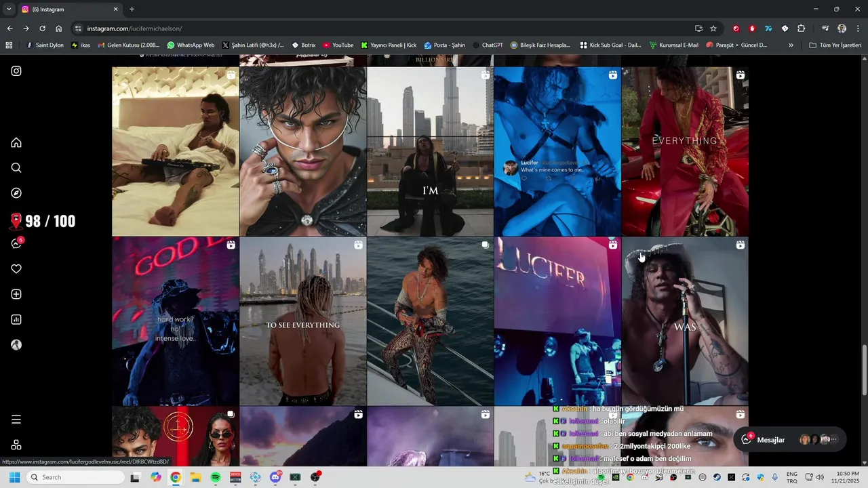Open Notifications heart icon
Viewport: 868px width, 488px height.
(x=16, y=269)
